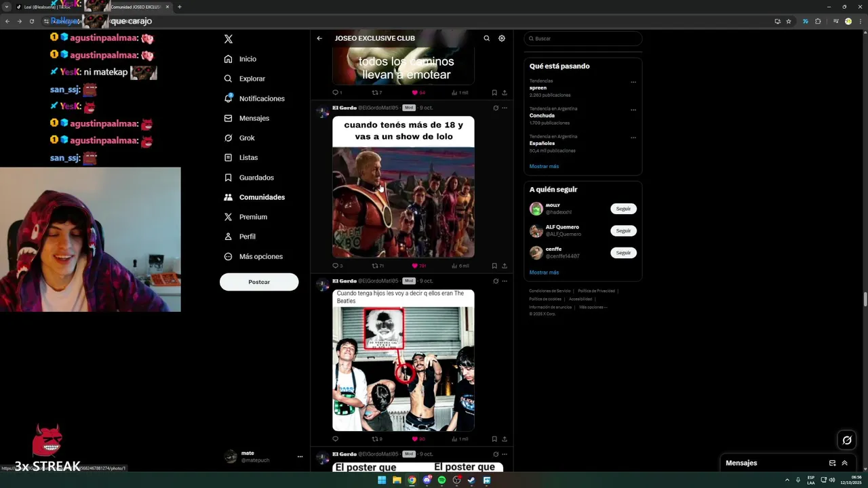The width and height of the screenshot is (868, 488).
Task: Follow the MOLLY account
Action: click(x=623, y=209)
